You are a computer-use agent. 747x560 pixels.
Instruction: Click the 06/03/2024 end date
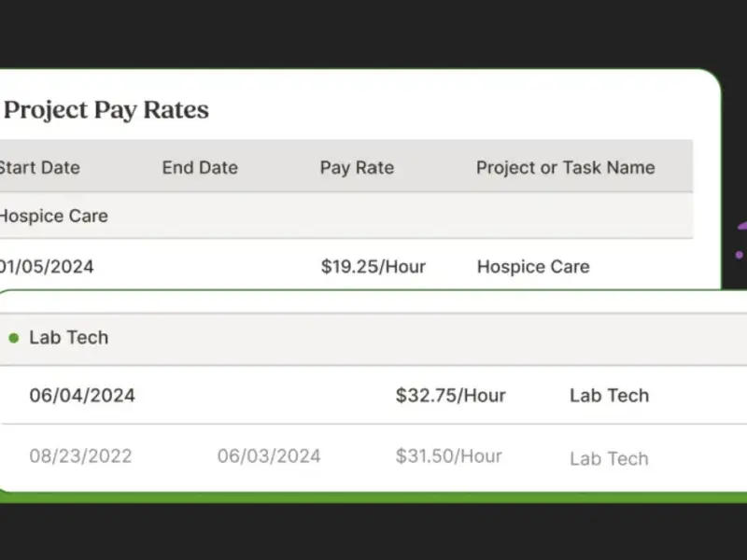coord(269,456)
